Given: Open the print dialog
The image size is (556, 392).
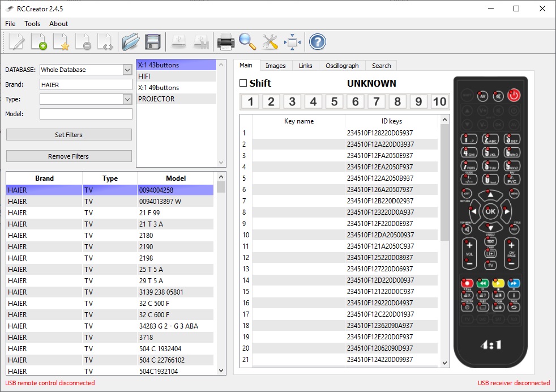Looking at the screenshot, I should click(x=225, y=41).
